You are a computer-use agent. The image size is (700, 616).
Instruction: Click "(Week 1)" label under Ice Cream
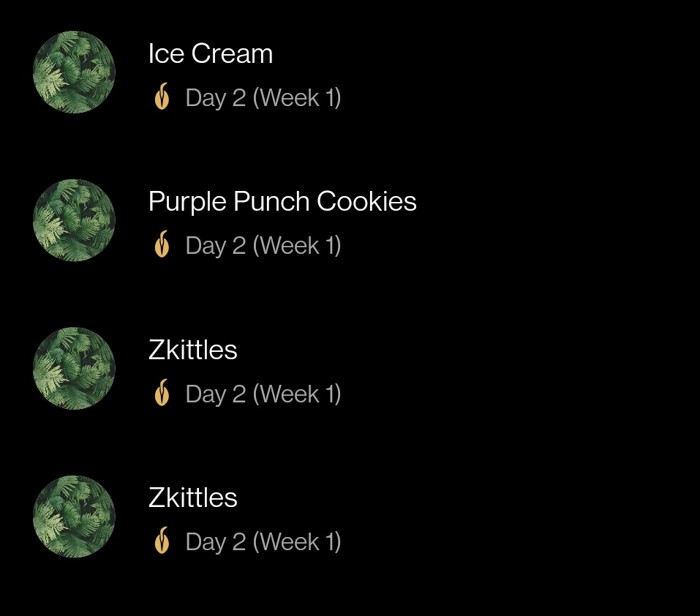(296, 97)
